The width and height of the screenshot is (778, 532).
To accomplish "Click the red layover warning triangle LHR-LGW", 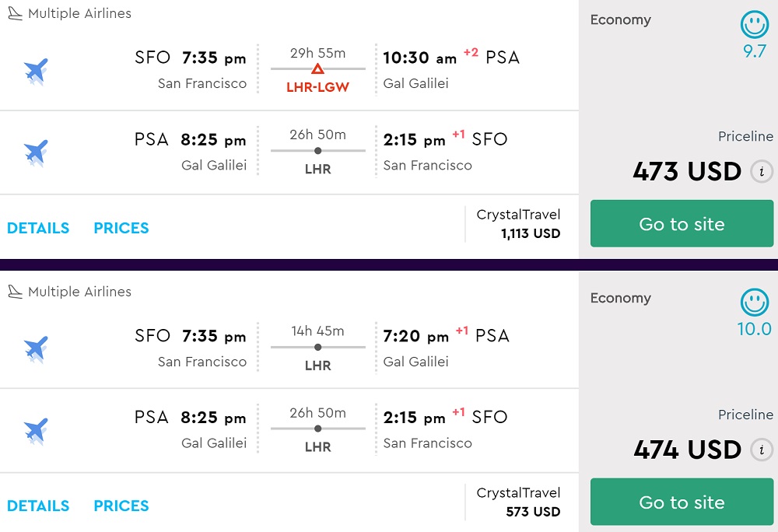I will pos(317,69).
